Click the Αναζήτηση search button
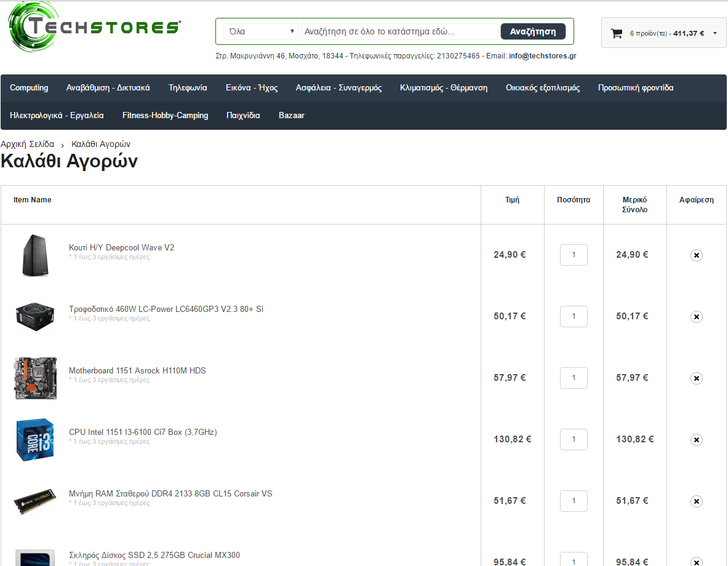 coord(533,31)
